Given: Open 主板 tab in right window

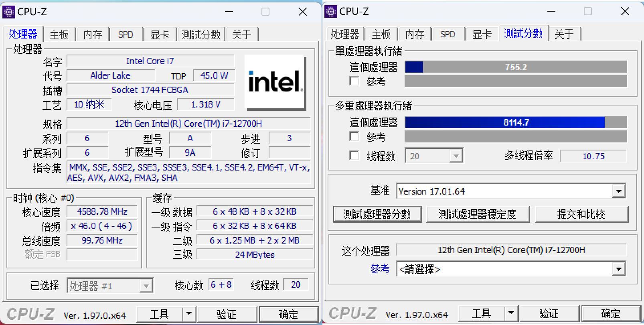Looking at the screenshot, I should tap(381, 35).
